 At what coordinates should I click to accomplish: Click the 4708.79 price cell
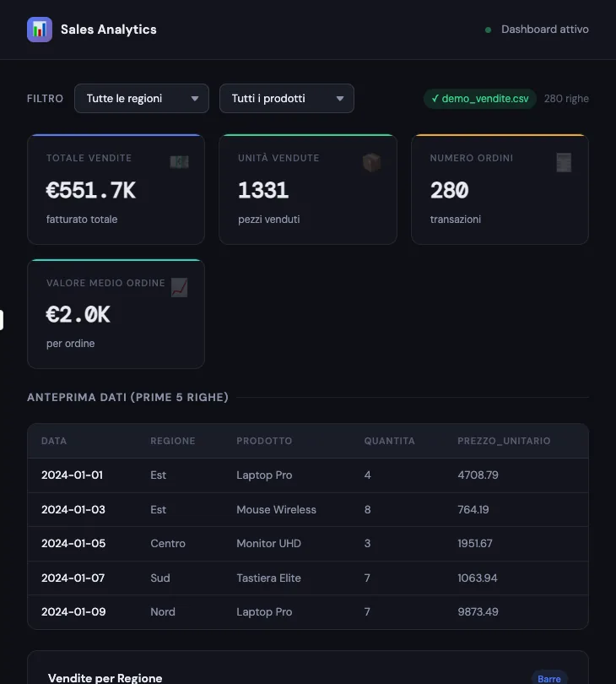click(x=478, y=475)
